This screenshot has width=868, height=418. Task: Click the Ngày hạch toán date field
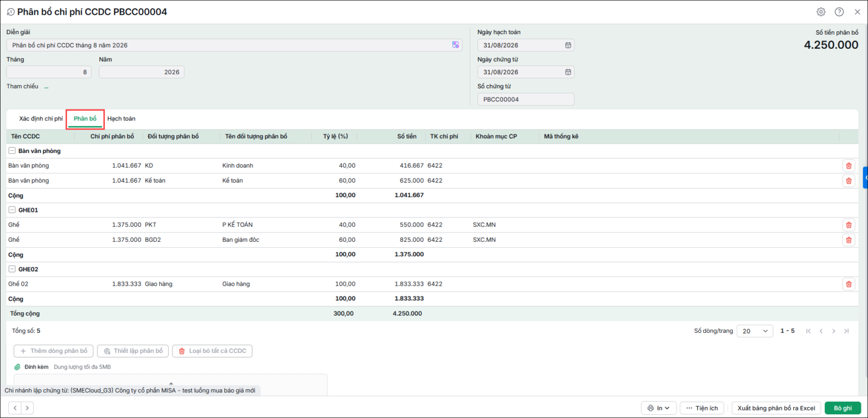click(x=526, y=45)
